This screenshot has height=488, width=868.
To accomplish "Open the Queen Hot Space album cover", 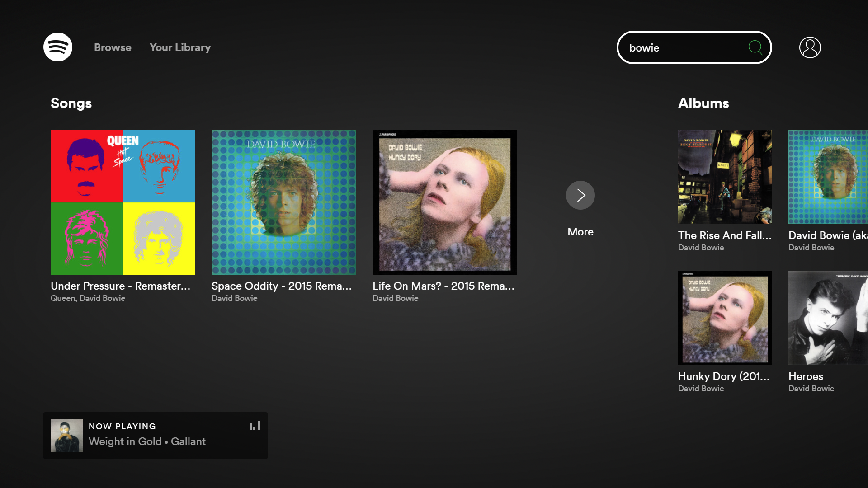I will click(x=123, y=202).
